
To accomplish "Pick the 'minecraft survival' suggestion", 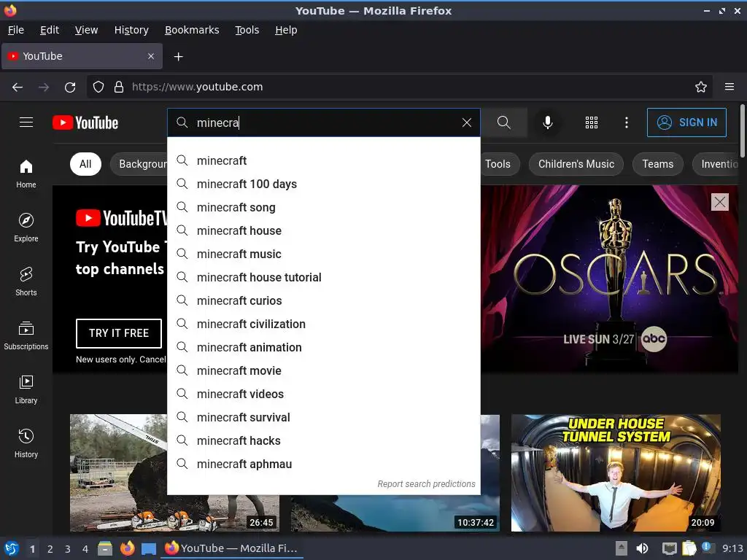I will tap(324, 417).
